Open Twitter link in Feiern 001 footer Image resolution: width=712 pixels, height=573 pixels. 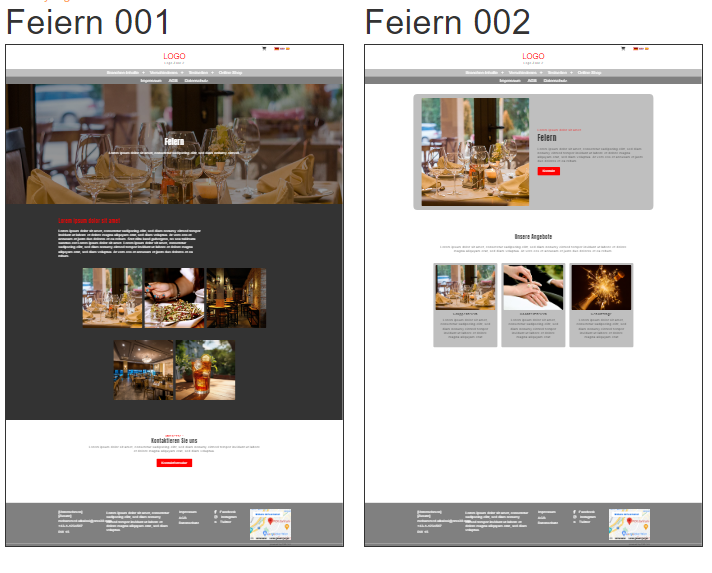[226, 522]
